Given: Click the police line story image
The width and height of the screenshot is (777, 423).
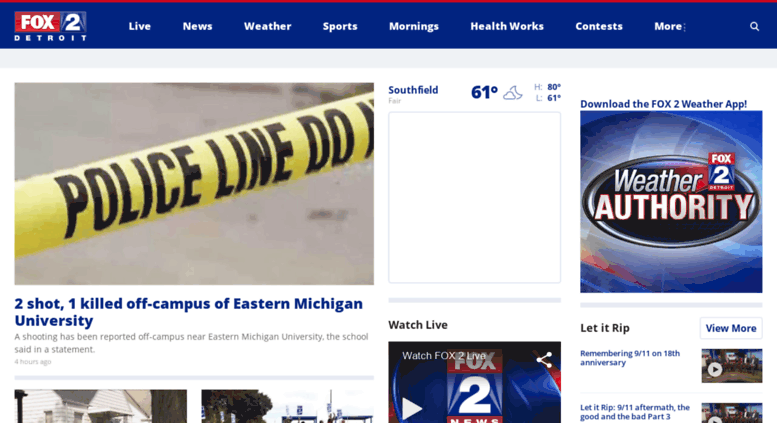Looking at the screenshot, I should 194,183.
